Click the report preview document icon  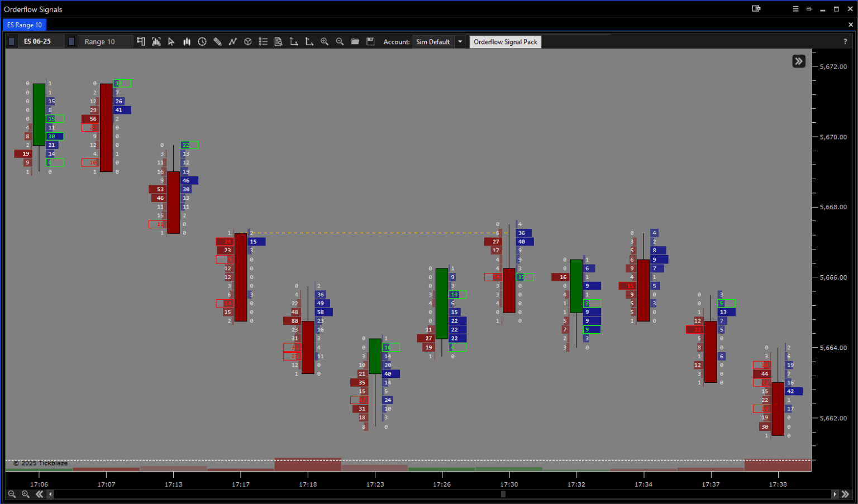278,41
